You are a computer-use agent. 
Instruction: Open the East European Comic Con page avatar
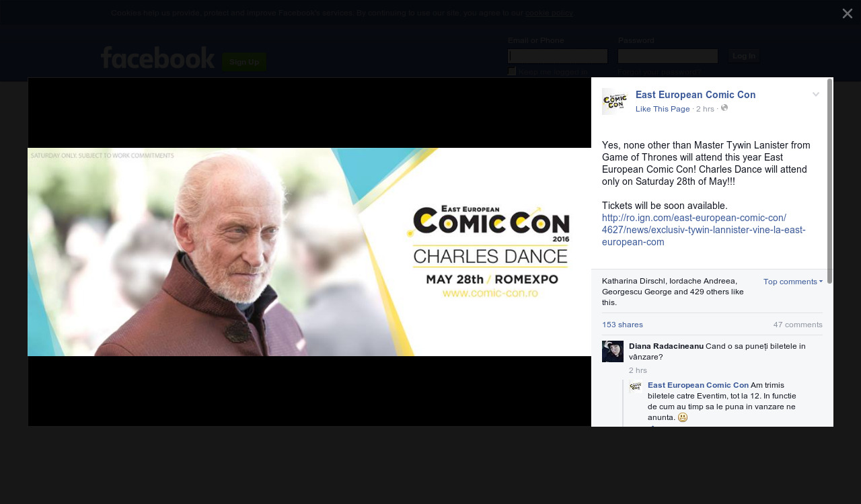pos(615,101)
